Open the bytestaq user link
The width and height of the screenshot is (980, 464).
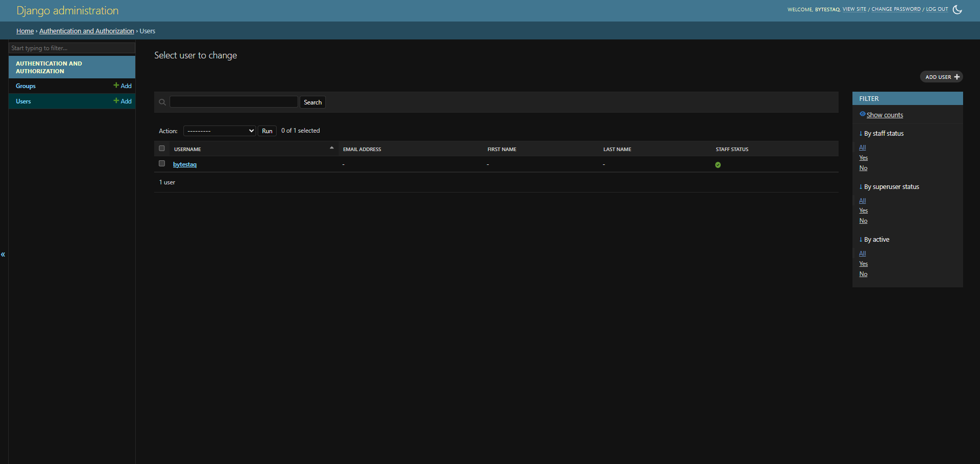185,164
